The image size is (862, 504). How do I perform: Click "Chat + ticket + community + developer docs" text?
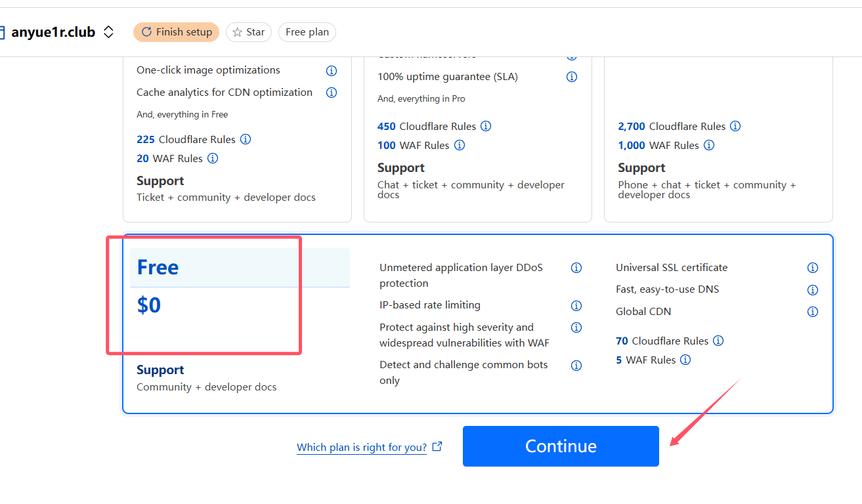click(x=471, y=190)
